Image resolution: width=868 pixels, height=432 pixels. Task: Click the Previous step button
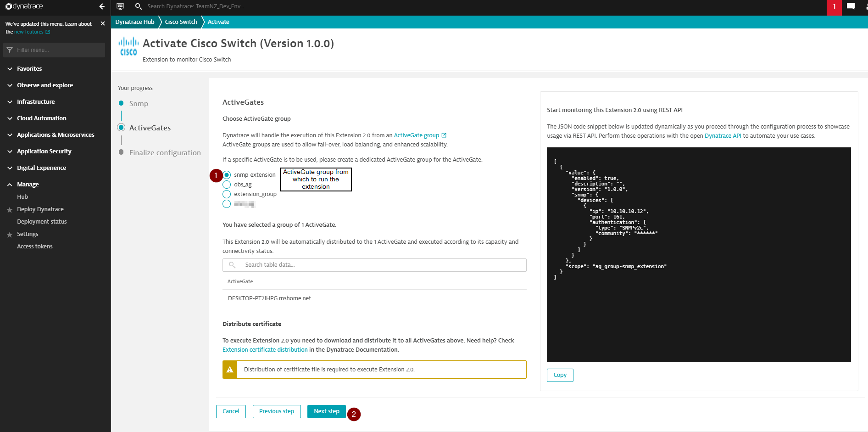(x=277, y=411)
